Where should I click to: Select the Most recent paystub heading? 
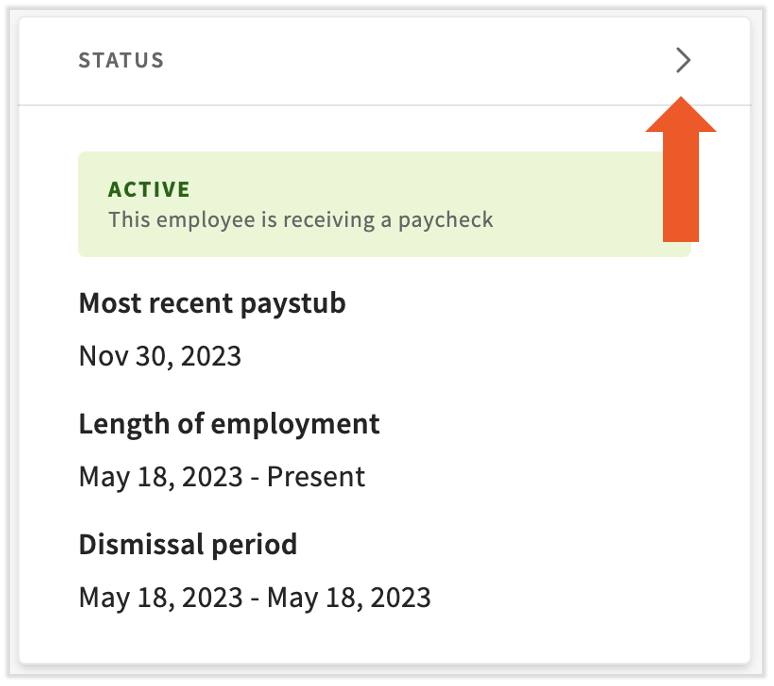tap(212, 303)
